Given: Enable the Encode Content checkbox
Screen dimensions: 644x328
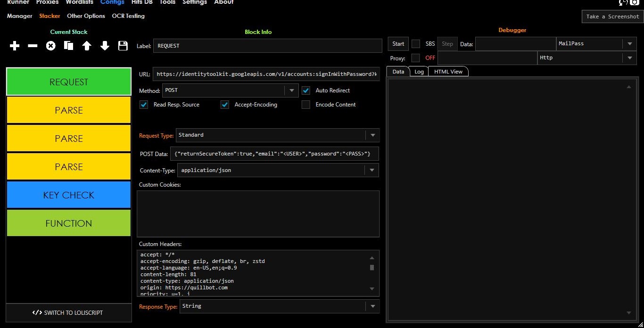Looking at the screenshot, I should 306,105.
